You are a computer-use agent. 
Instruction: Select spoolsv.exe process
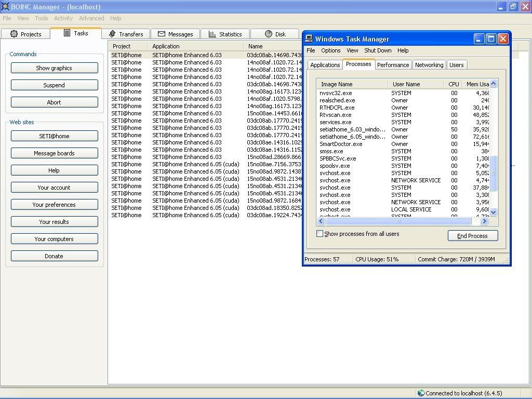tap(403, 166)
